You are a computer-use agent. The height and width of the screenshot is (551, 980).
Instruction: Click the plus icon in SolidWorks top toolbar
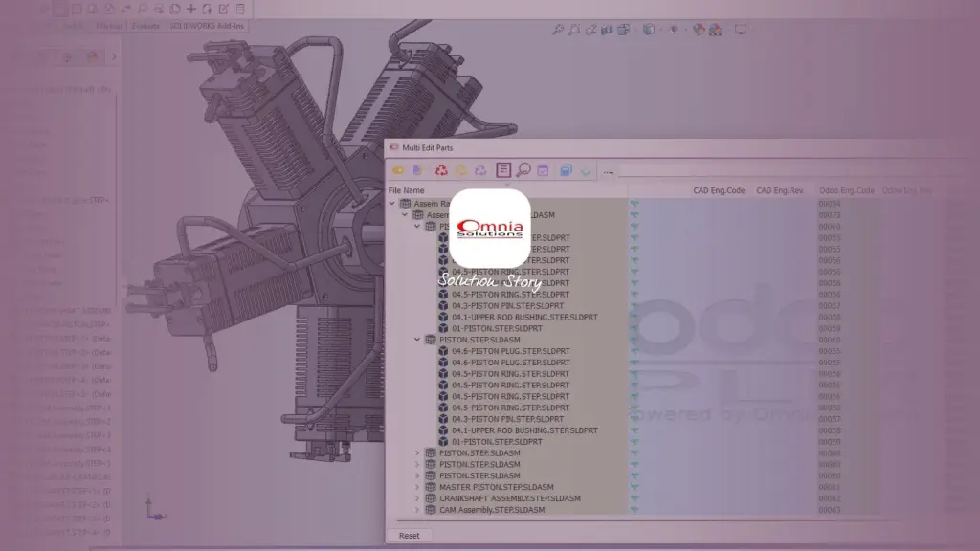[191, 9]
